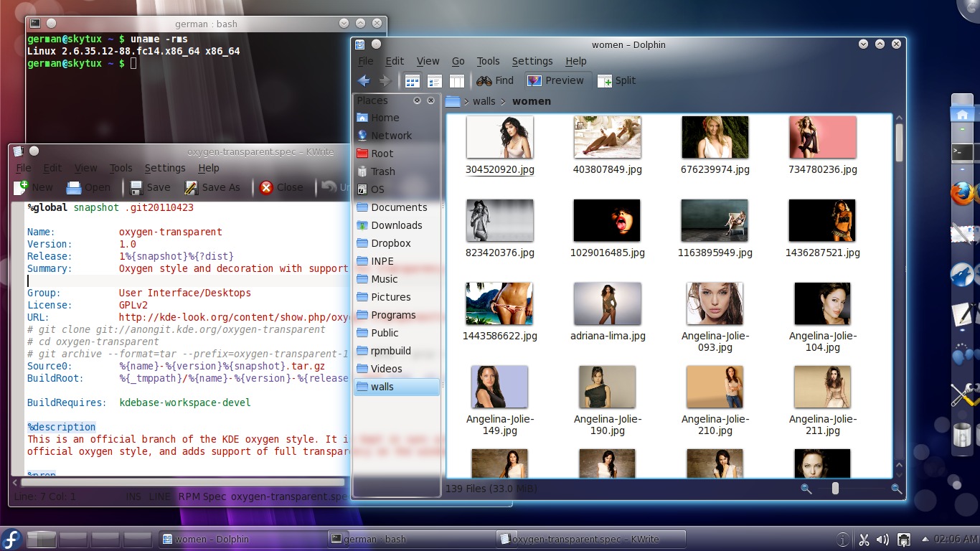Click Save As in KWrite's toolbar
The width and height of the screenshot is (980, 551).
tap(212, 187)
